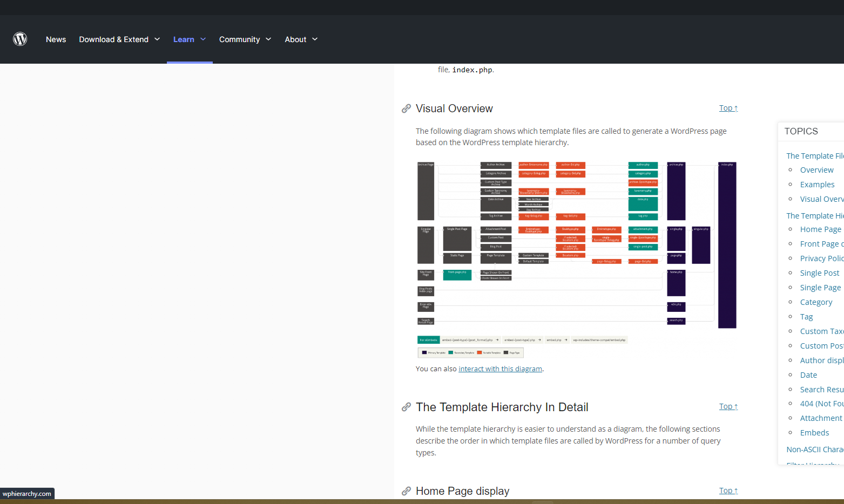The image size is (844, 504).
Task: Open the interact with this diagram link
Action: pyautogui.click(x=499, y=369)
